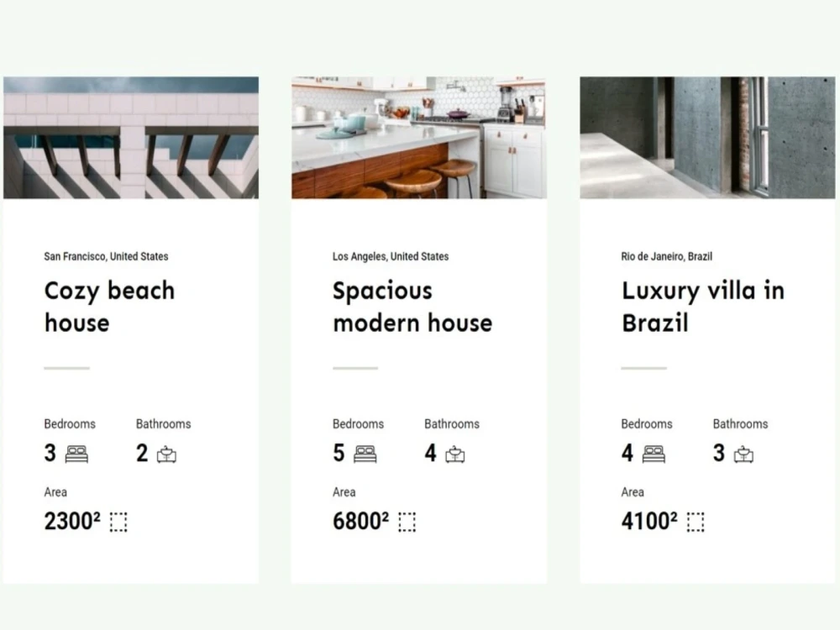Click the divider line under Cozy beach house
The height and width of the screenshot is (630, 840).
pyautogui.click(x=66, y=367)
